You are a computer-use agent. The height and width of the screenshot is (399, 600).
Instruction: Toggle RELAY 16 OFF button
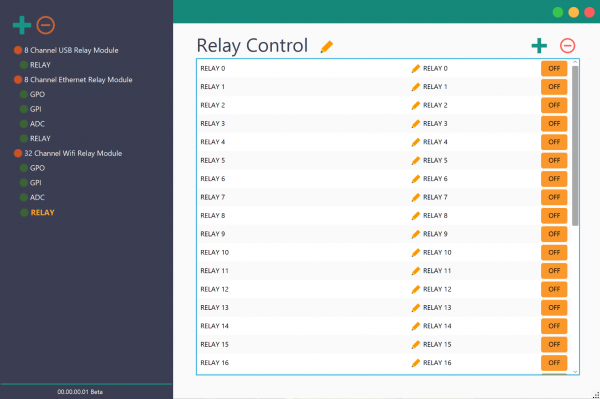click(554, 363)
